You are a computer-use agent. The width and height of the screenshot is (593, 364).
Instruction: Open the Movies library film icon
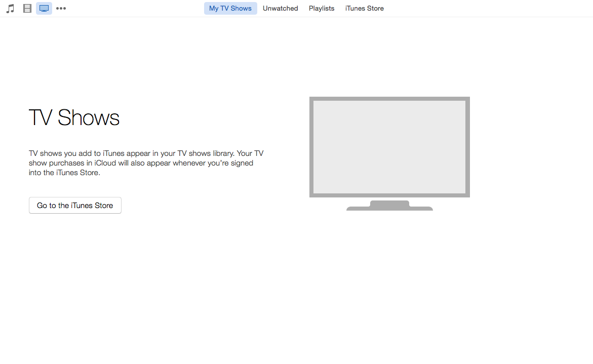point(27,8)
